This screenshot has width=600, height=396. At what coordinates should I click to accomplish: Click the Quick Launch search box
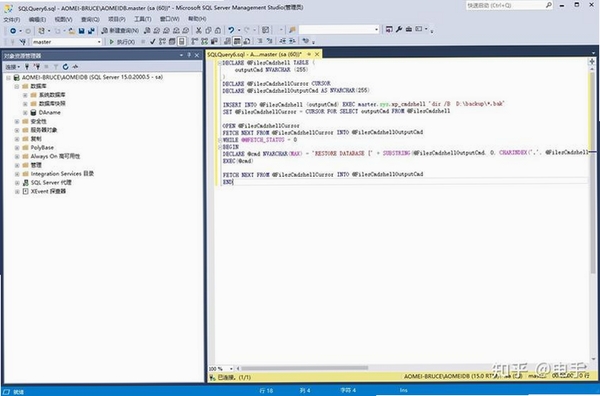[x=509, y=5]
